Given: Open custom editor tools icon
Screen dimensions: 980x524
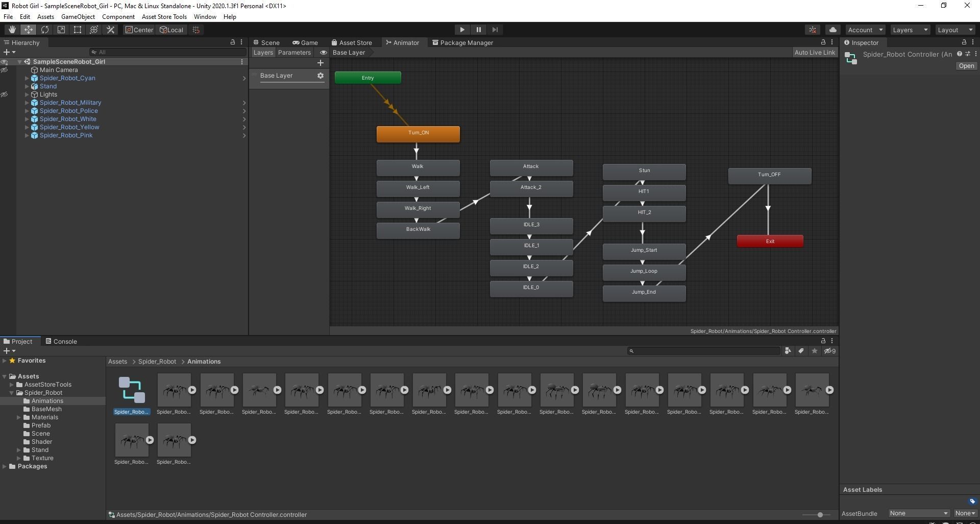Looking at the screenshot, I should click(x=110, y=30).
